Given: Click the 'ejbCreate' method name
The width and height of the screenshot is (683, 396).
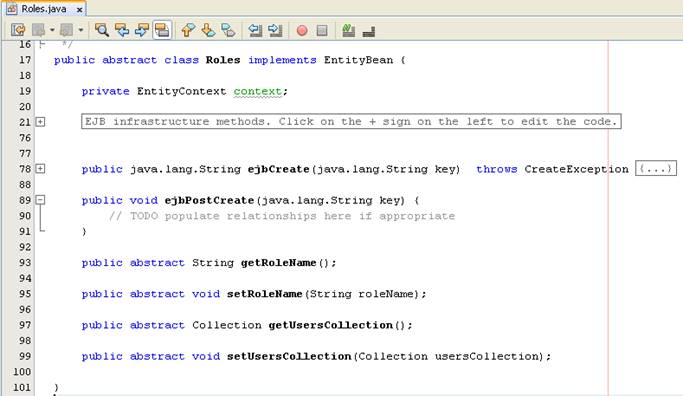Looking at the screenshot, I should [x=279, y=169].
